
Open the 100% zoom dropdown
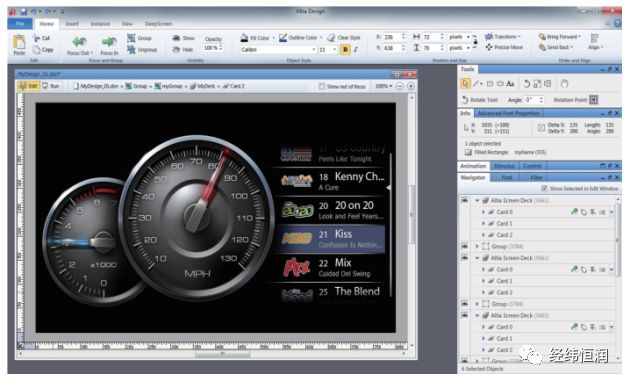click(383, 86)
